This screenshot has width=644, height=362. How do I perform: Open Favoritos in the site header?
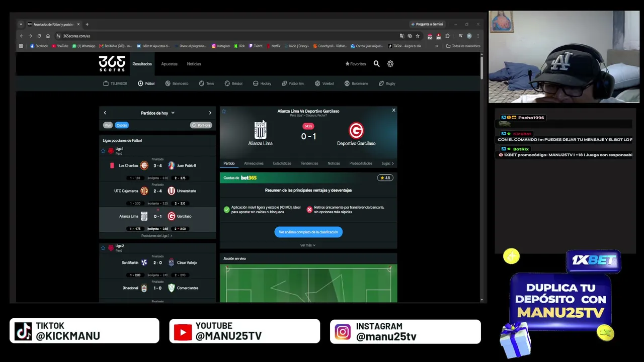(x=356, y=64)
